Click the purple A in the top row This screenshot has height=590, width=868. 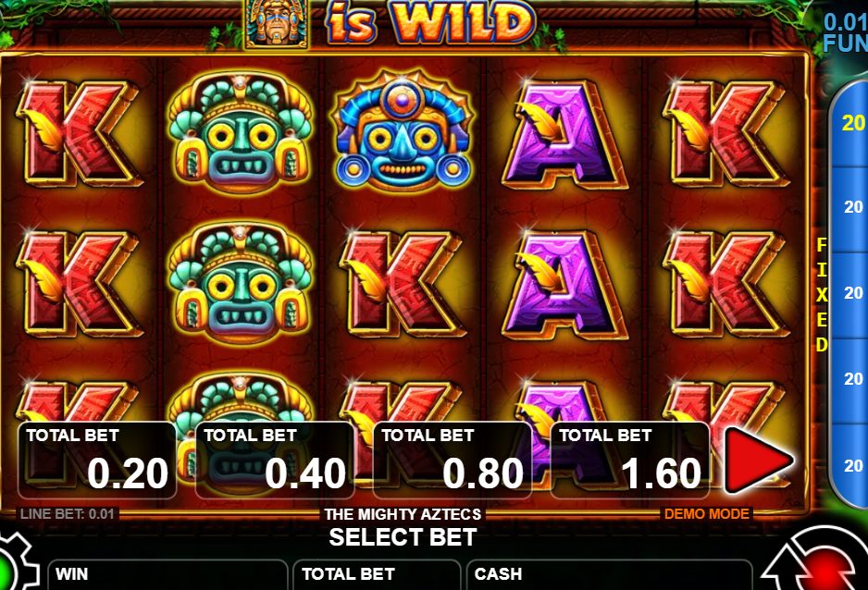[564, 134]
